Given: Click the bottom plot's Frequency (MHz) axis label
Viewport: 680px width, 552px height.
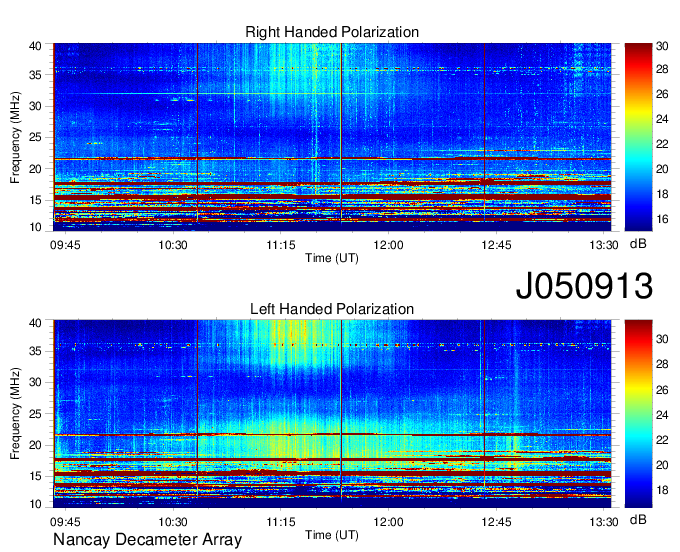Looking at the screenshot, I should point(15,414).
